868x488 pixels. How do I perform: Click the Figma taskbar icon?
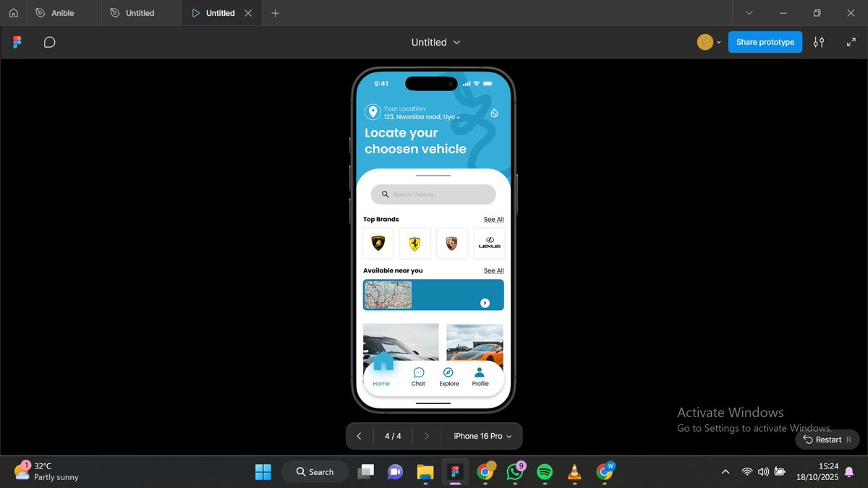coord(455,471)
